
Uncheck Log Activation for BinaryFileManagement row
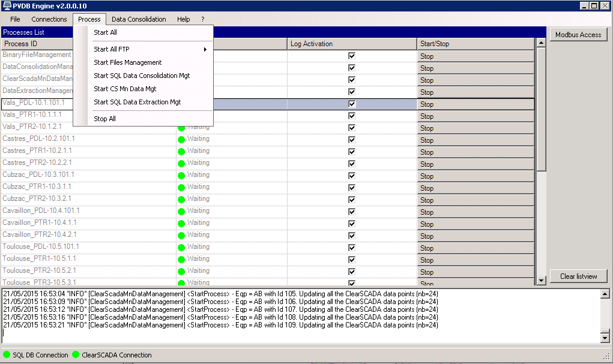pos(352,56)
